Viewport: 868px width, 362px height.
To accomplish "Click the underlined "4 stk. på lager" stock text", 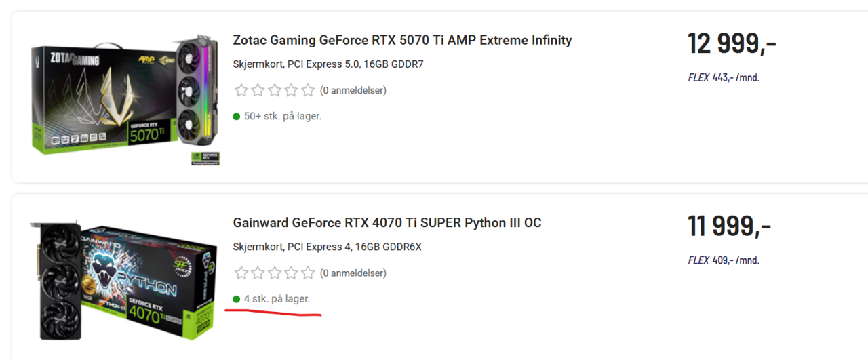I will 277,298.
